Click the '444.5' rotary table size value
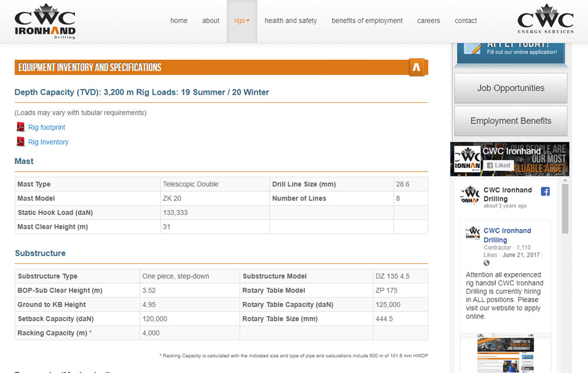Image resolution: width=588 pixels, height=373 pixels. [384, 319]
